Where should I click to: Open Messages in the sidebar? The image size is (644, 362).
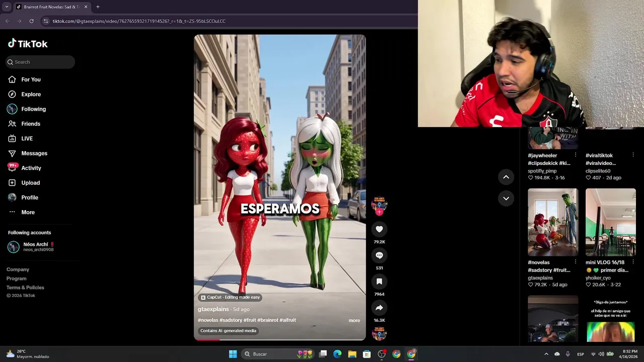pos(34,153)
